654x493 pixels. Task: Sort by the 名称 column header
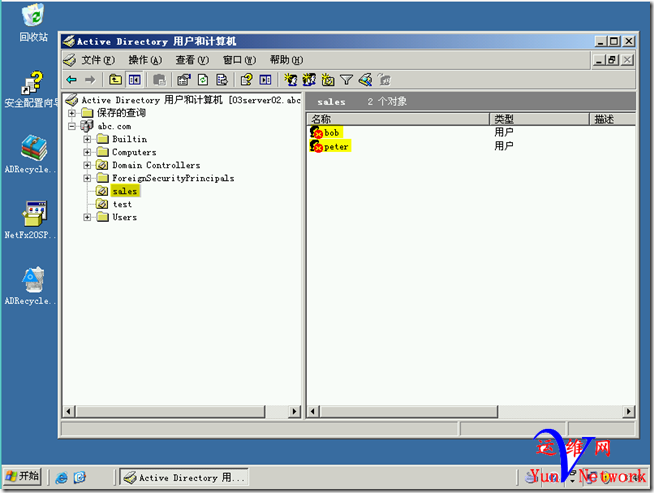398,119
